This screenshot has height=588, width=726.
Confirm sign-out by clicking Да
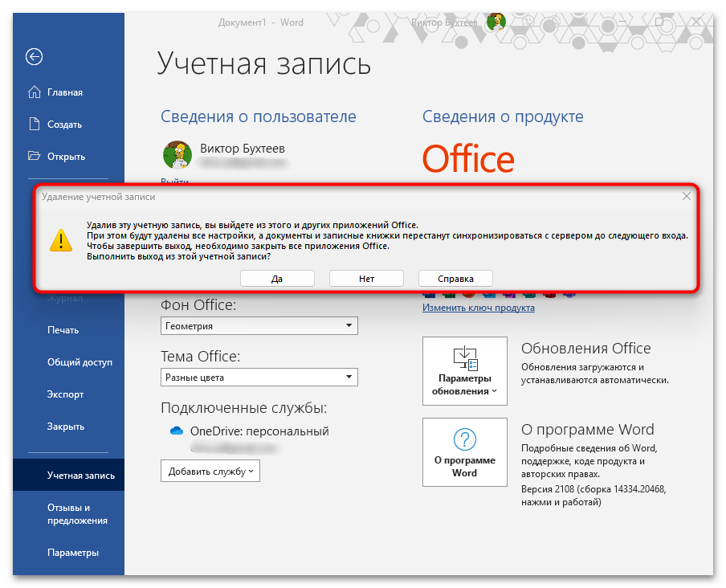click(x=277, y=278)
